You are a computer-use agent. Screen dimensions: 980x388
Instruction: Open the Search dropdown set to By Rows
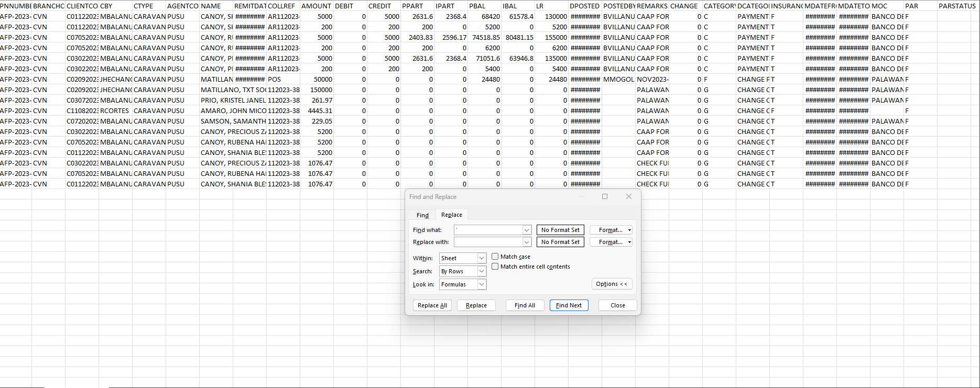pos(482,271)
